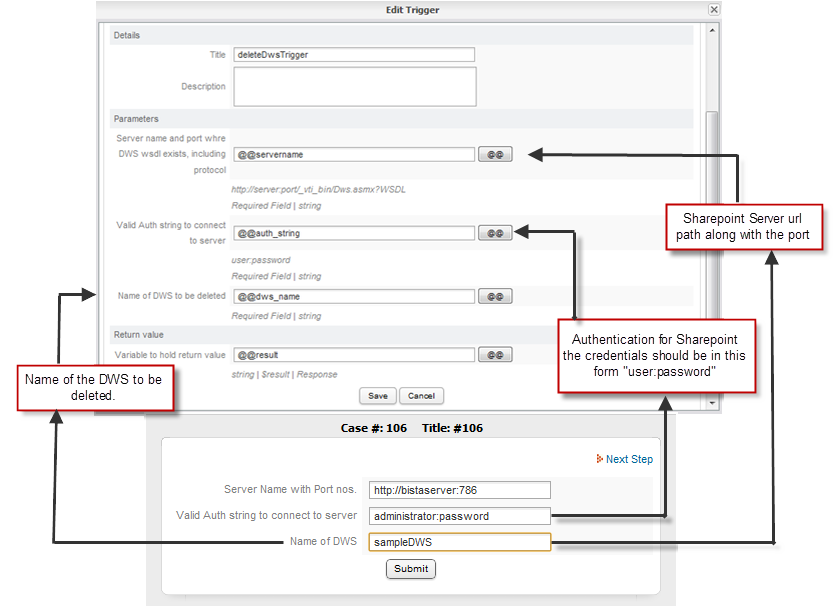Click the @@ button beside the result field
The width and height of the screenshot is (840, 609).
tap(495, 355)
